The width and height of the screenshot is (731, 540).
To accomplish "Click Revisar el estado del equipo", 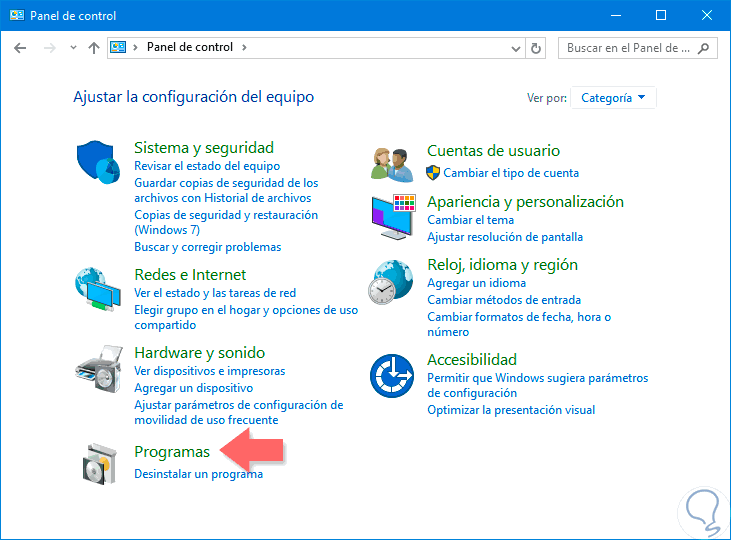I will (207, 166).
